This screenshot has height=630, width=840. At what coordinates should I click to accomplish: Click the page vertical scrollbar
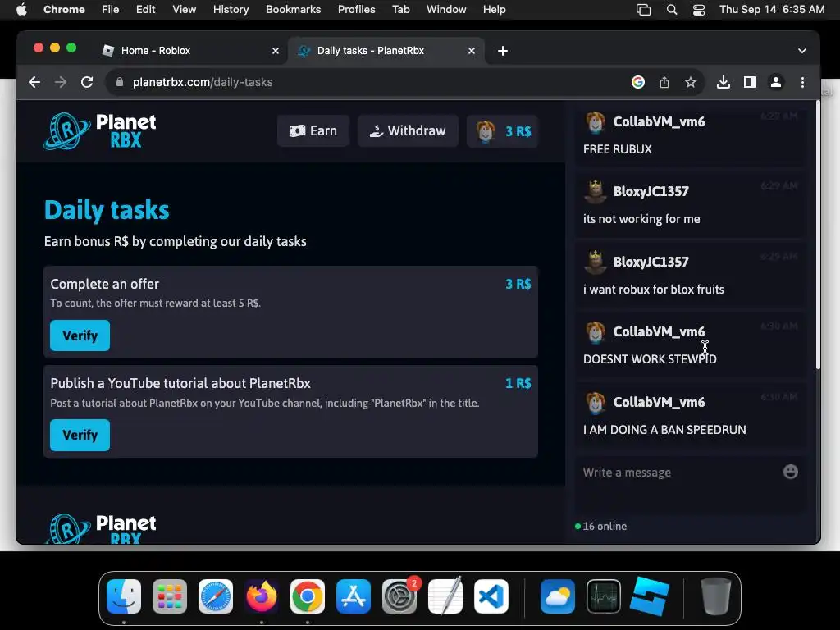818,235
